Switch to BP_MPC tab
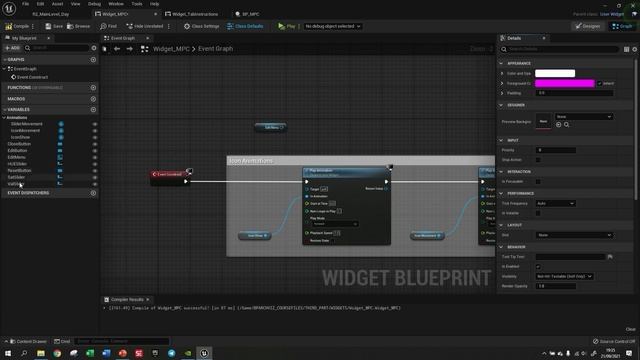Screen dimensions: 640x360 (x=250, y=14)
